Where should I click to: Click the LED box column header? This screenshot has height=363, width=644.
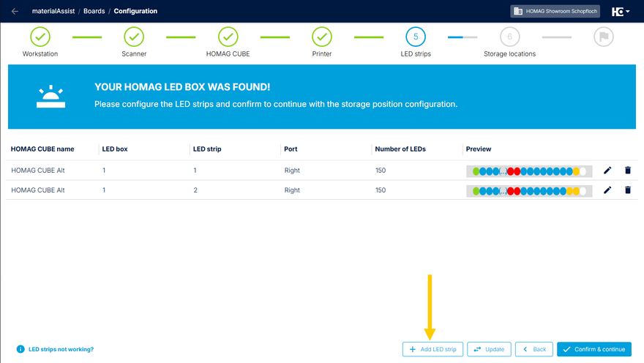pos(115,149)
